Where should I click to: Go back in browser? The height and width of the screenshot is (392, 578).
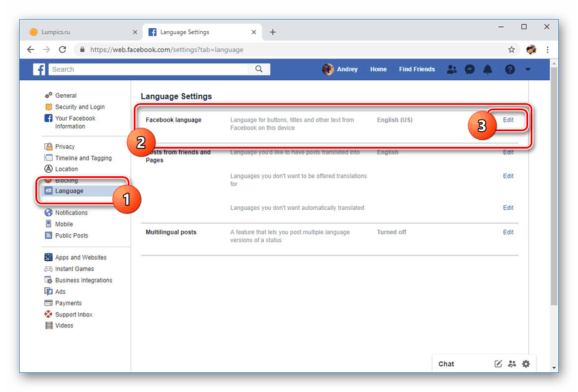(x=31, y=49)
